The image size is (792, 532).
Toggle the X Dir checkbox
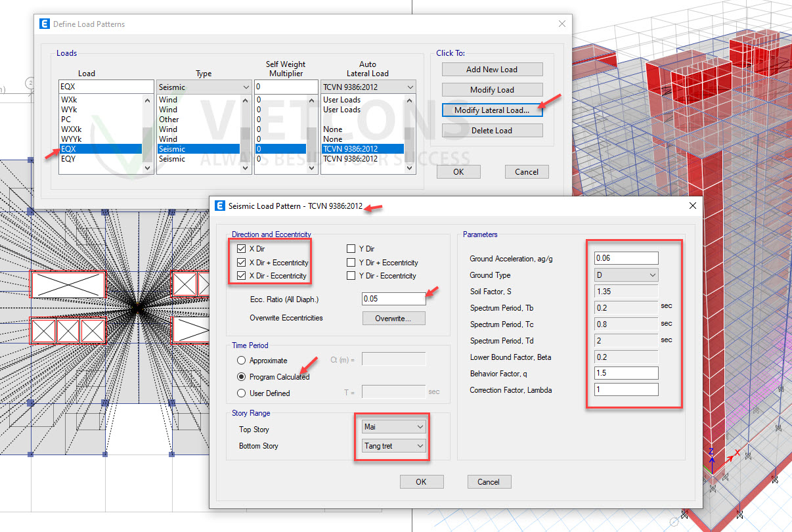pos(241,249)
